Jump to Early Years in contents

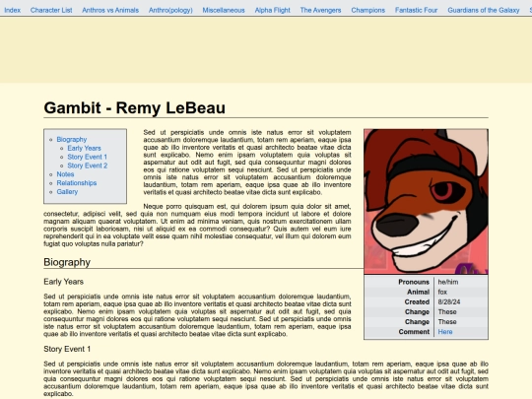pos(84,148)
